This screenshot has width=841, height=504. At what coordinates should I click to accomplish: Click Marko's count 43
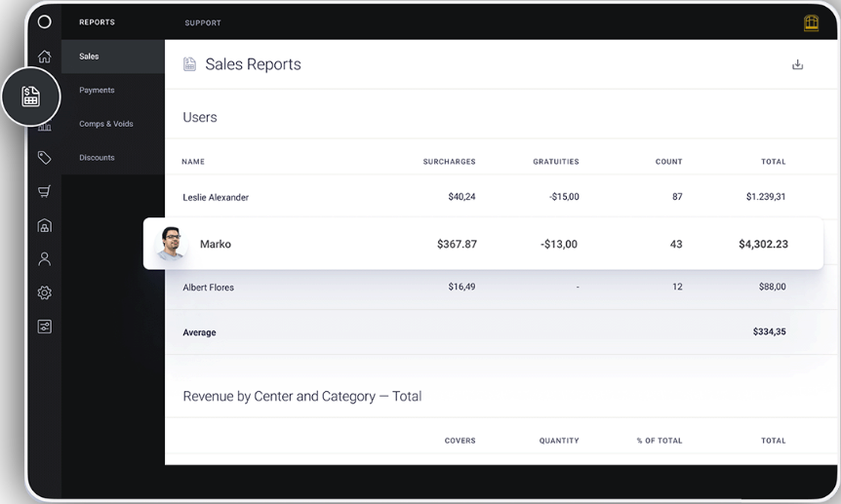pos(676,244)
